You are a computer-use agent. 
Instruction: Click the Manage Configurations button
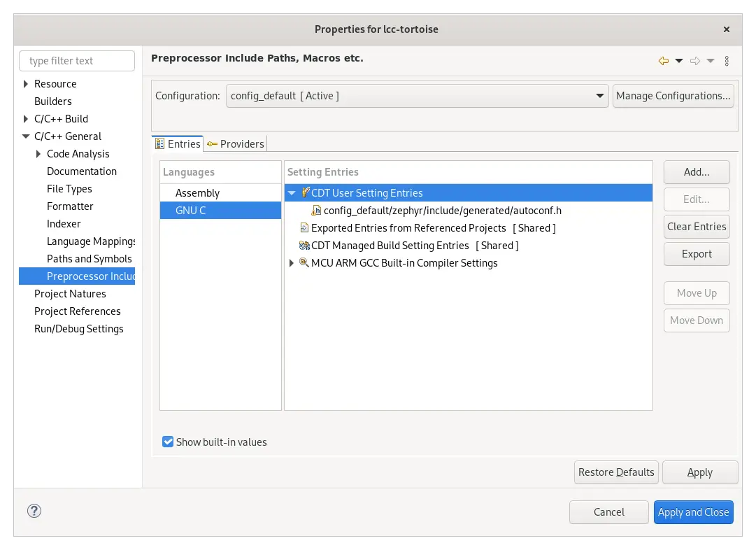point(673,96)
